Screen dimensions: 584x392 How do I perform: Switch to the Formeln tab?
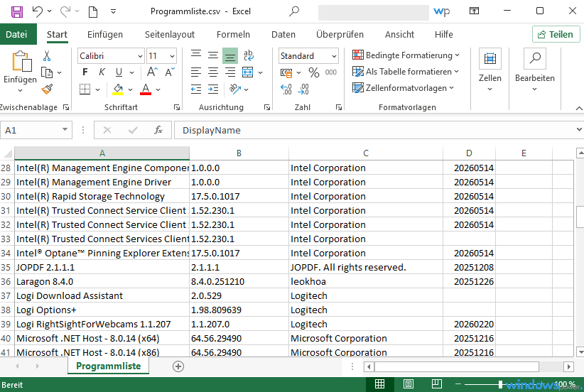point(233,34)
